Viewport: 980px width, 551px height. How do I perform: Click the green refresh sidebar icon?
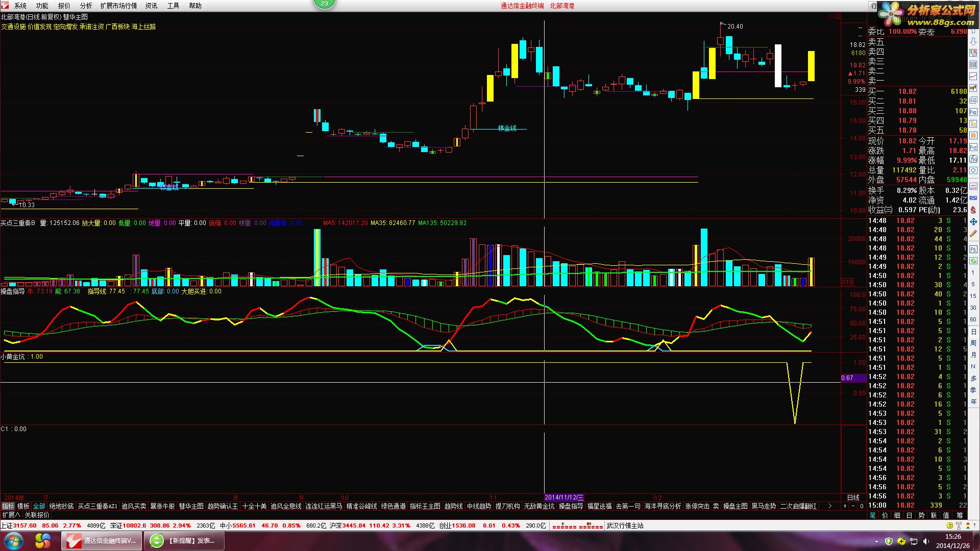[973, 261]
